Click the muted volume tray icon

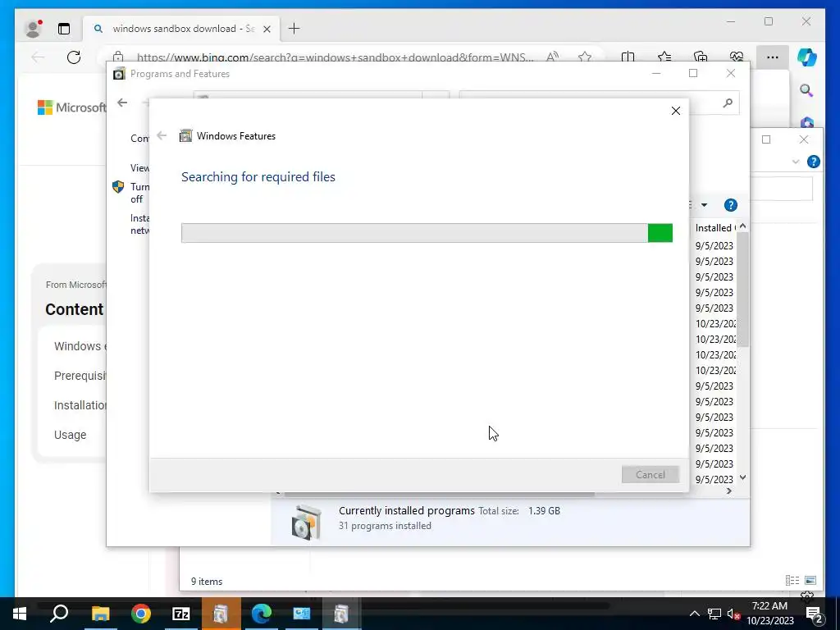733,614
